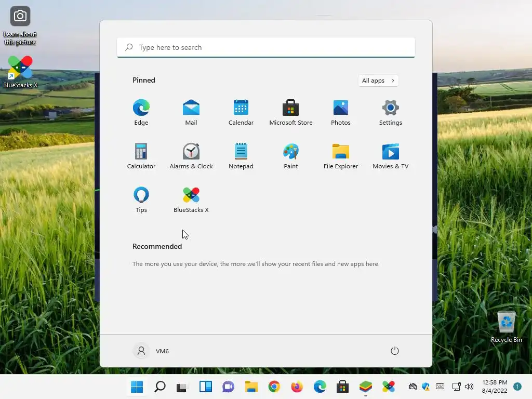Open taskbar Search magnifier

[x=160, y=387]
